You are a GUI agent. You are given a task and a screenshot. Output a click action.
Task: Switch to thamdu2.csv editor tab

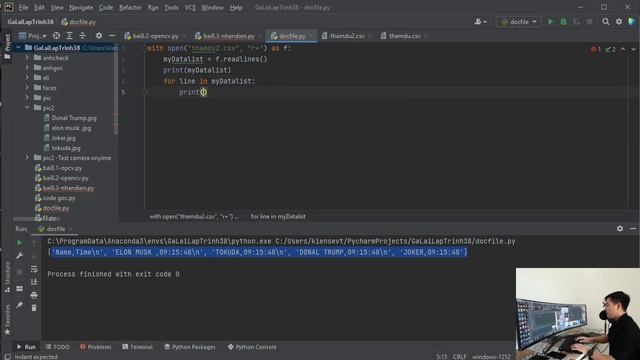347,36
